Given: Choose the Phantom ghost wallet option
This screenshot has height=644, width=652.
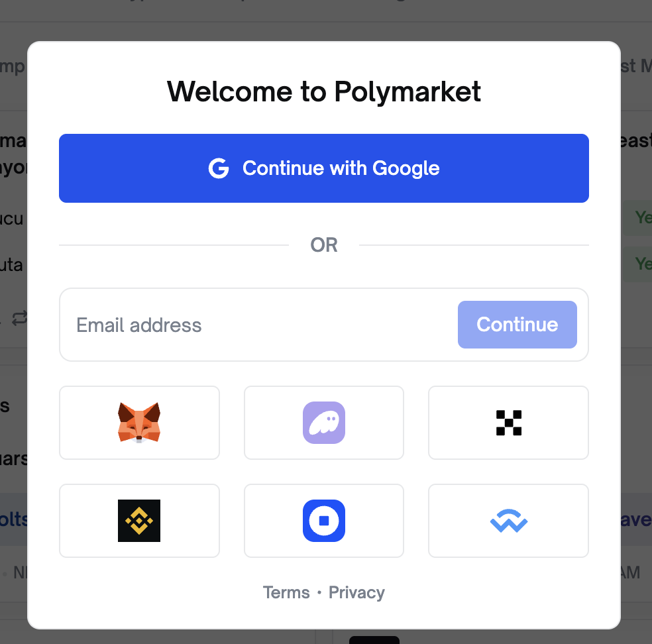Looking at the screenshot, I should 324,423.
